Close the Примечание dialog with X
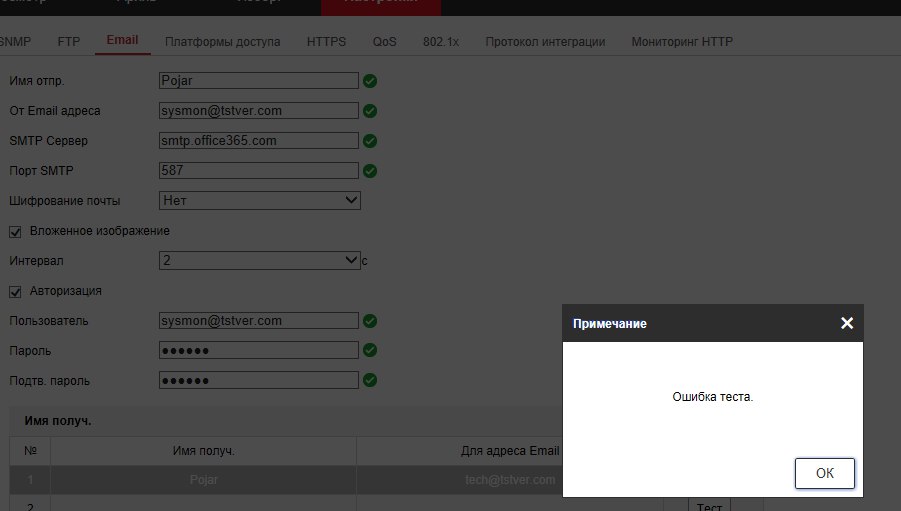The width and height of the screenshot is (901, 511). (x=846, y=323)
